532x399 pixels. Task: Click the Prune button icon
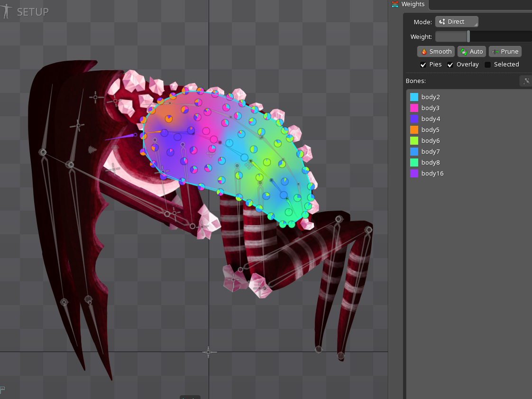[495, 52]
